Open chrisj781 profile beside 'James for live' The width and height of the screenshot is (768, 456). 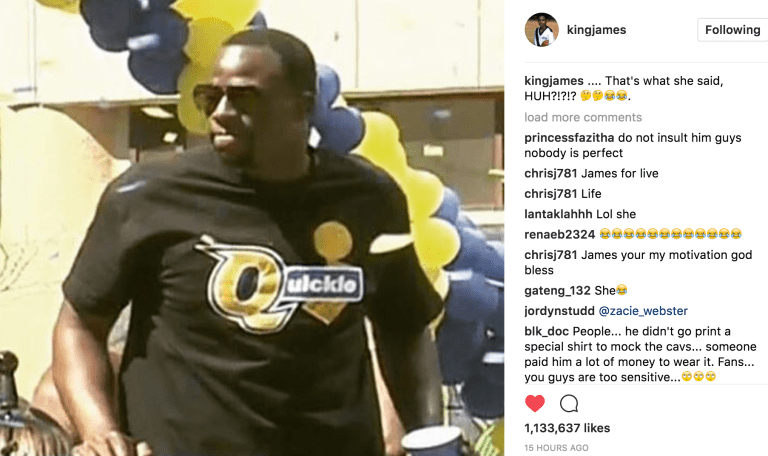pos(551,173)
